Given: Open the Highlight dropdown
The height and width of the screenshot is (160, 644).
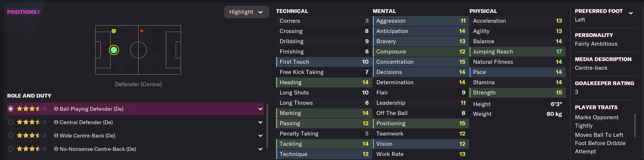Looking at the screenshot, I should click(x=246, y=12).
